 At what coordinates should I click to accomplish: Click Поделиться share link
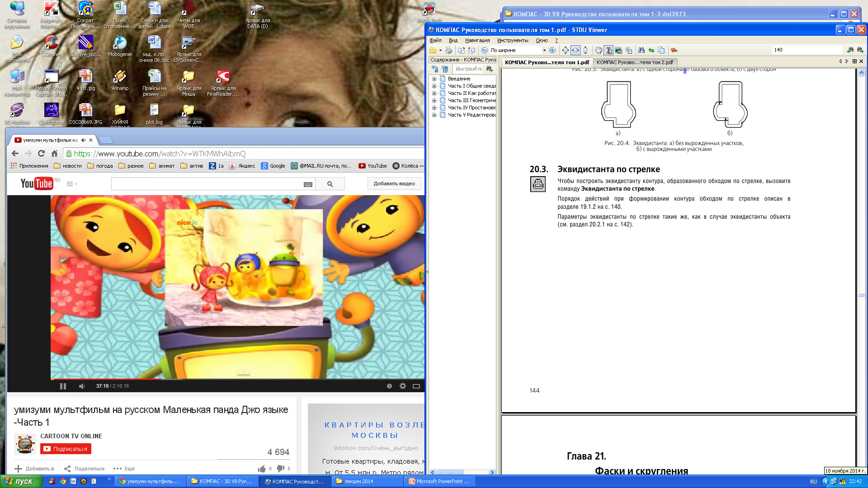(85, 469)
